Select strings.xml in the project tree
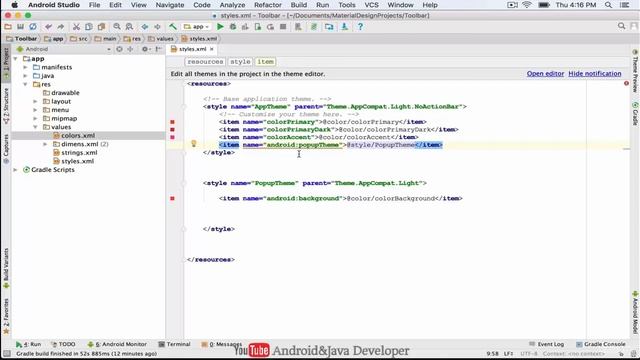Screen dimensions: 640x360 pos(79,153)
